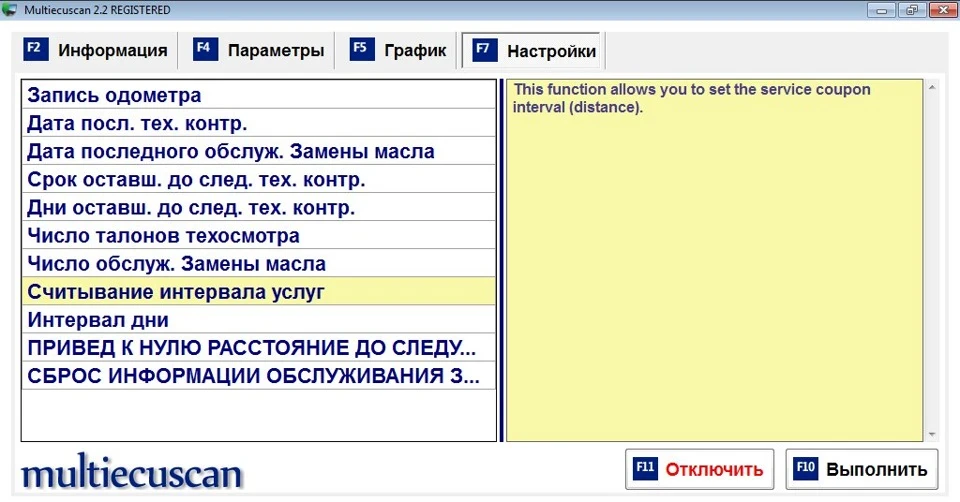Select Число талонов техосмотра
This screenshot has width=960, height=502.
pyautogui.click(x=258, y=236)
